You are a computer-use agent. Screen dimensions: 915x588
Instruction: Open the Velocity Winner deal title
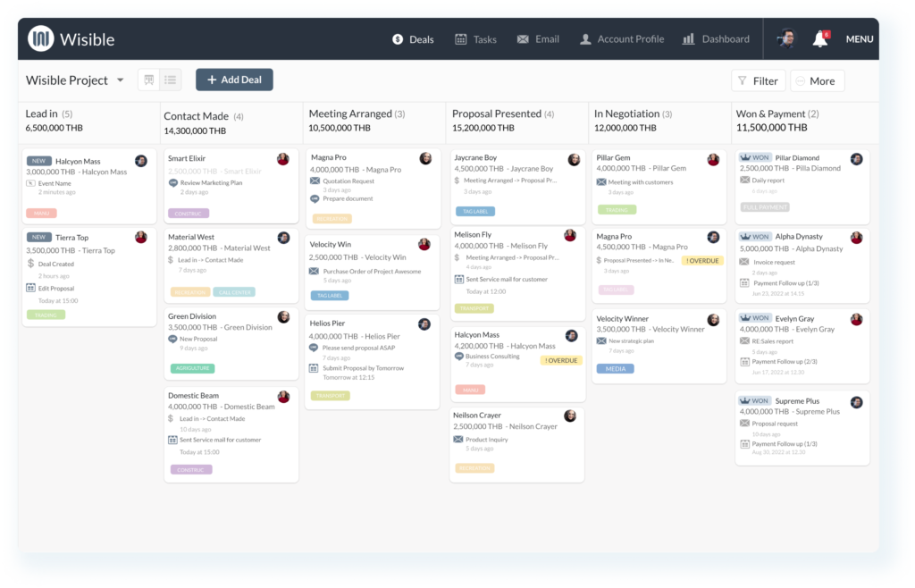point(622,318)
